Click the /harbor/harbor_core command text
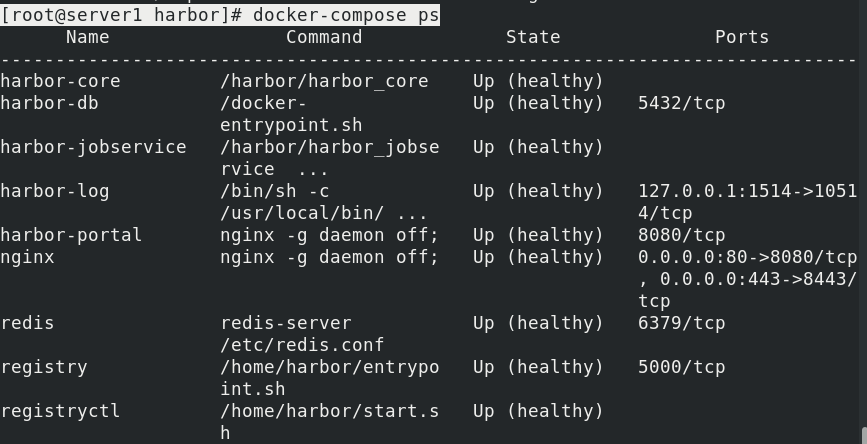 (x=324, y=81)
